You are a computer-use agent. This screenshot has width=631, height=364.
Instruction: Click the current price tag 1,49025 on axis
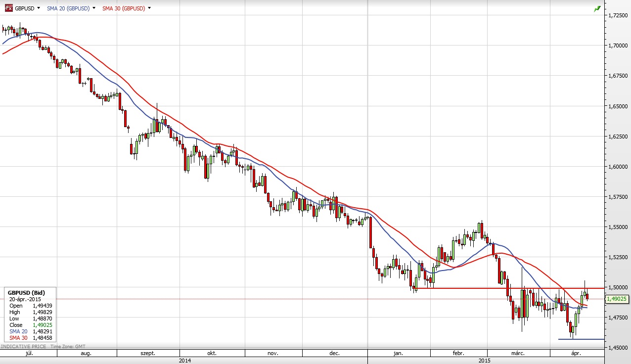(617, 299)
